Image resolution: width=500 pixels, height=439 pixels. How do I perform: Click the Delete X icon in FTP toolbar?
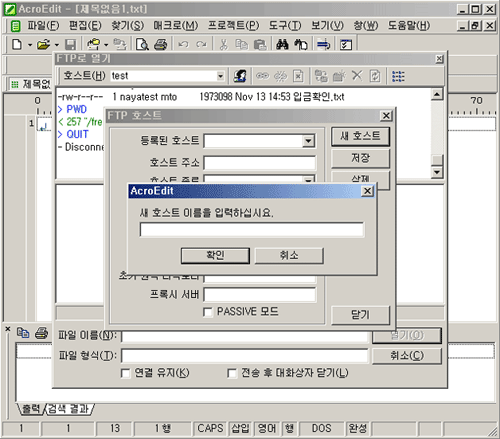357,76
